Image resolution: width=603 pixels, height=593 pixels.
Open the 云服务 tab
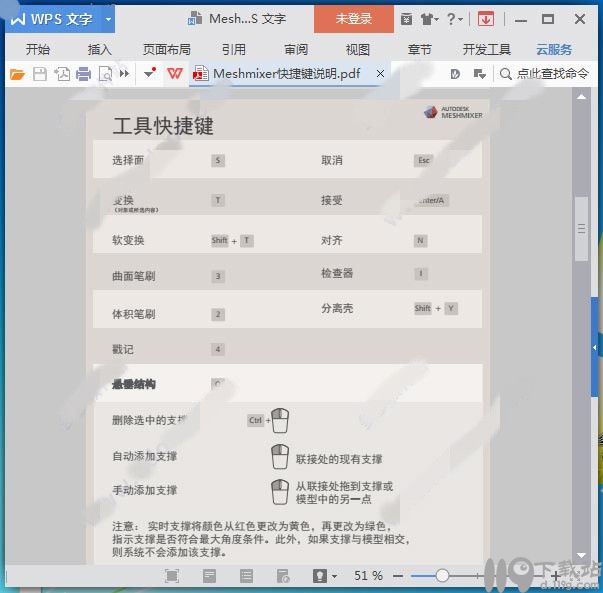point(554,49)
